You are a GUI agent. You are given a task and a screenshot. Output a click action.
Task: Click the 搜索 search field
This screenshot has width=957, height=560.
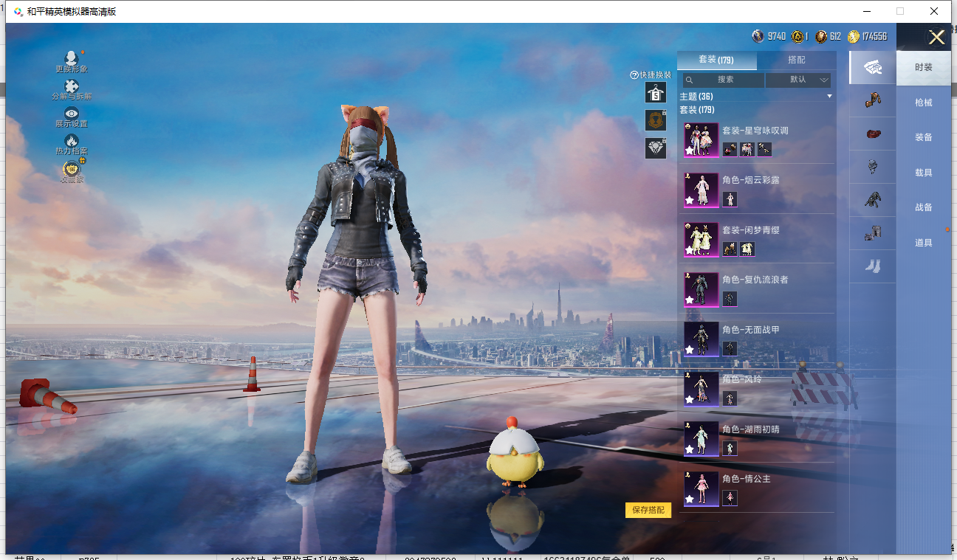724,80
